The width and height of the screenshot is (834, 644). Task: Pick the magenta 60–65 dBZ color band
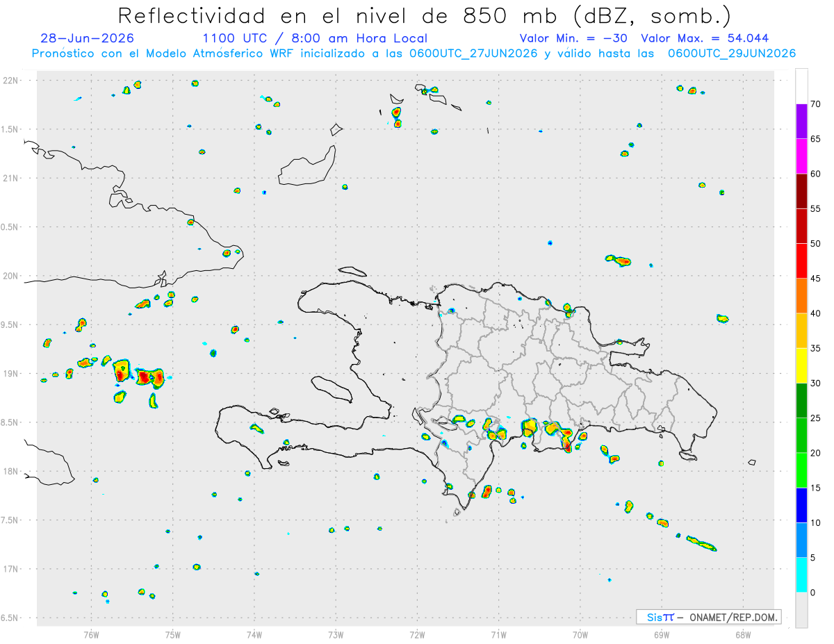pos(801,156)
